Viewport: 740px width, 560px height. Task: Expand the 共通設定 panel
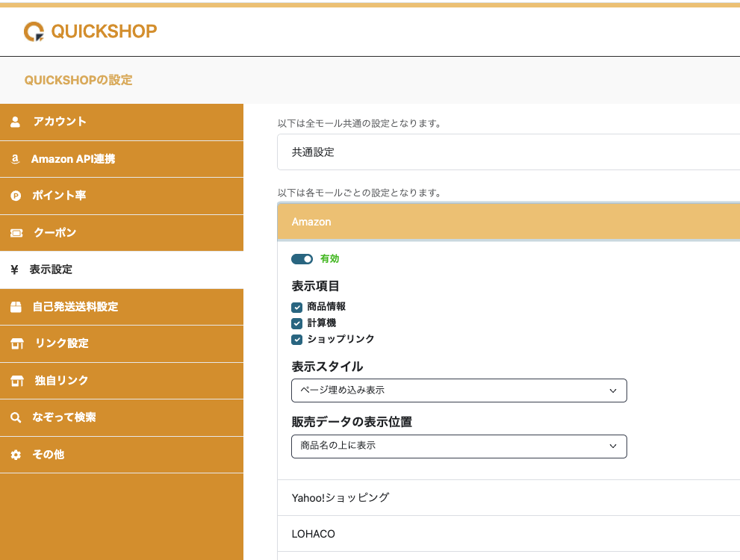(x=508, y=152)
